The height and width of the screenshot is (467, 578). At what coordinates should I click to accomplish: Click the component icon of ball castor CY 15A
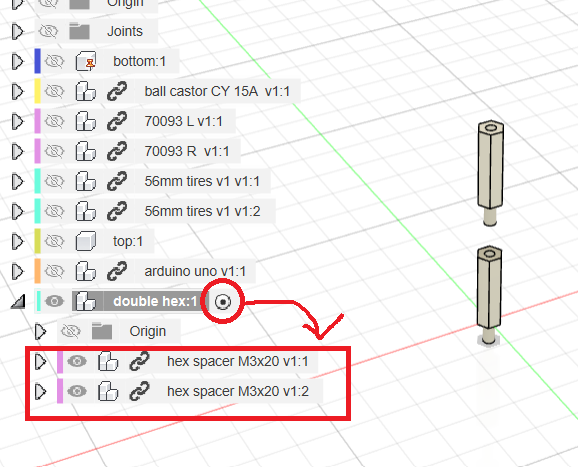click(x=86, y=91)
